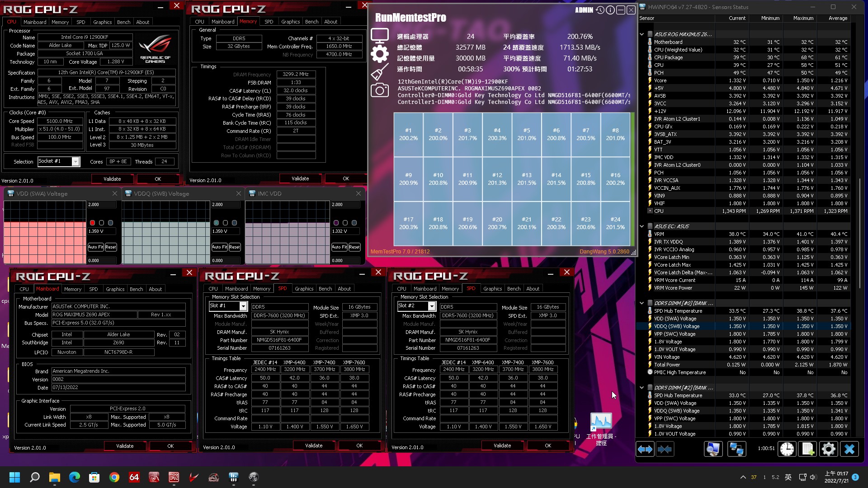868x488 pixels.
Task: Click volume icon in system tray
Action: pyautogui.click(x=813, y=477)
